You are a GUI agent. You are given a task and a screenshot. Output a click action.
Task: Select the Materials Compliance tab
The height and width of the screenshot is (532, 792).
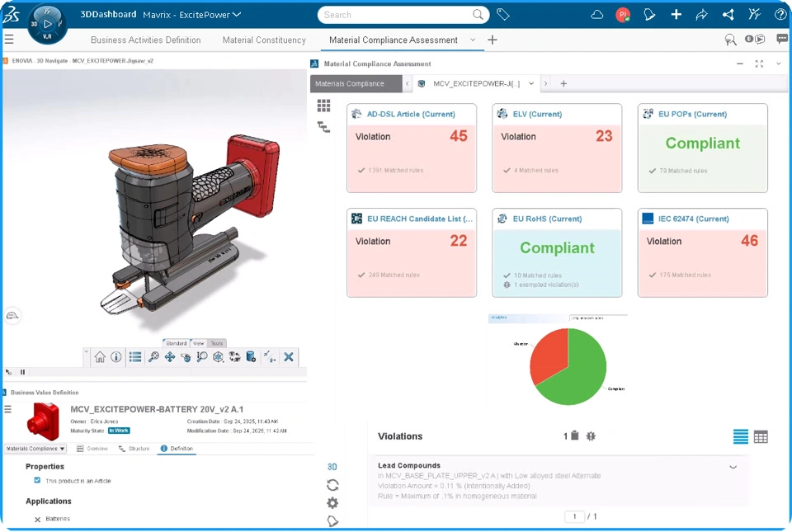point(356,84)
